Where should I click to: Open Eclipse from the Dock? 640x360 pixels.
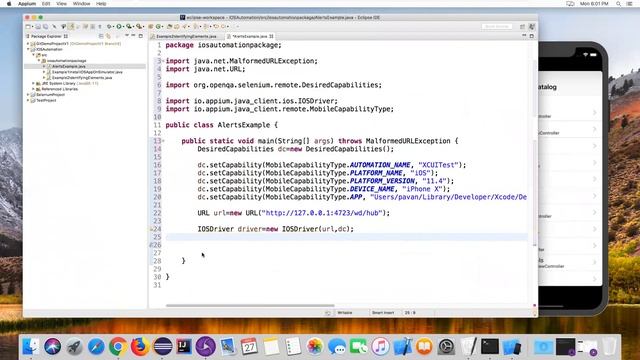click(x=162, y=347)
